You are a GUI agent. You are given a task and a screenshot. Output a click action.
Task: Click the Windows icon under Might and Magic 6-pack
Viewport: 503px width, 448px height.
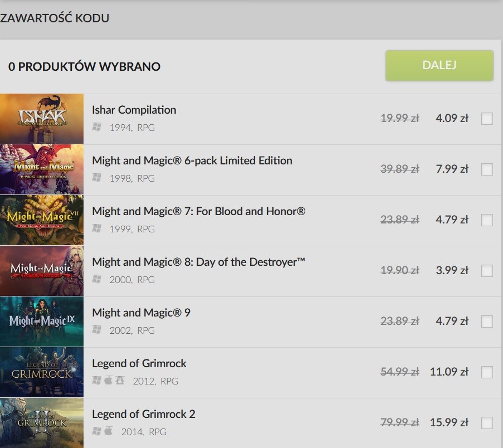tap(96, 178)
